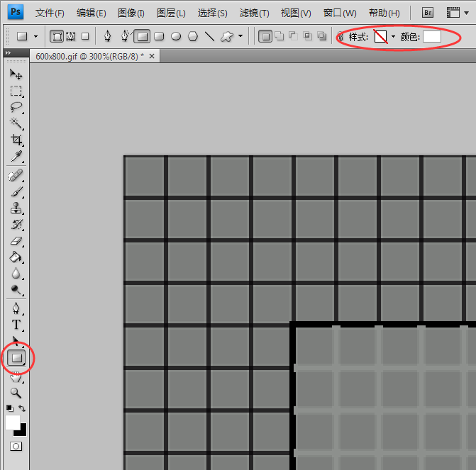Viewport: 476px width, 470px height.
Task: Open the 文件(F) menu
Action: (50, 13)
